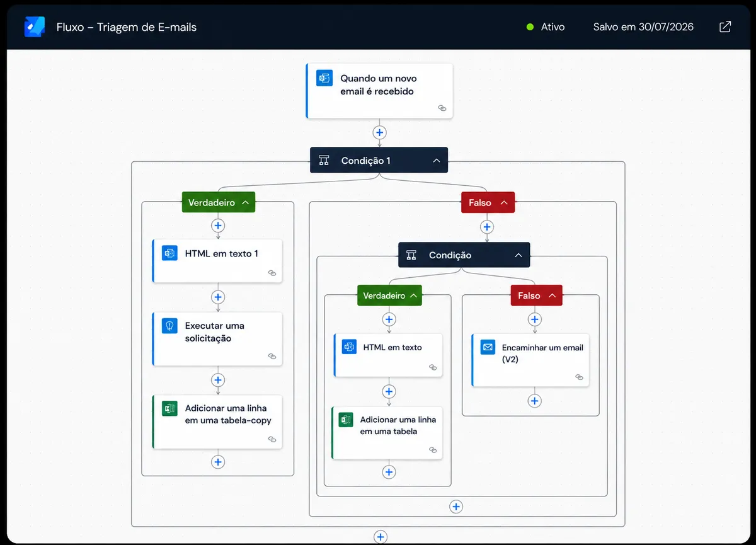Click link icon on HTML em texto card

coord(433,367)
